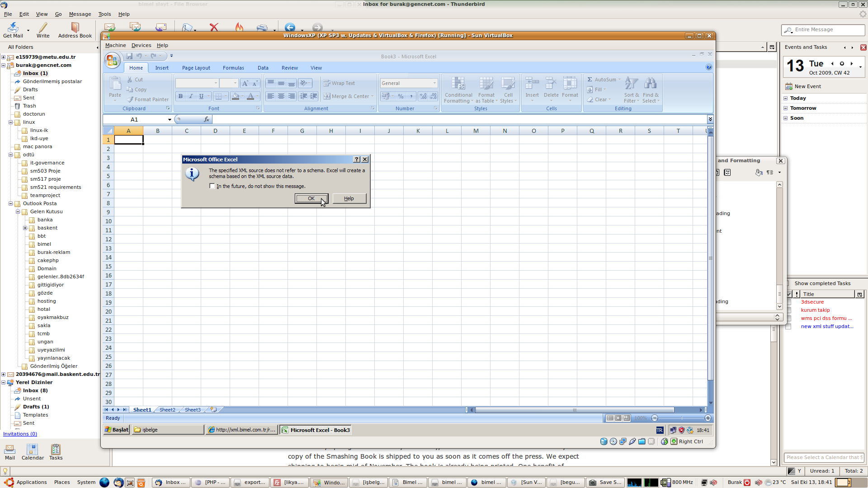Toggle Bold formatting in Excel Font group
This screenshot has width=868, height=488.
click(x=180, y=96)
